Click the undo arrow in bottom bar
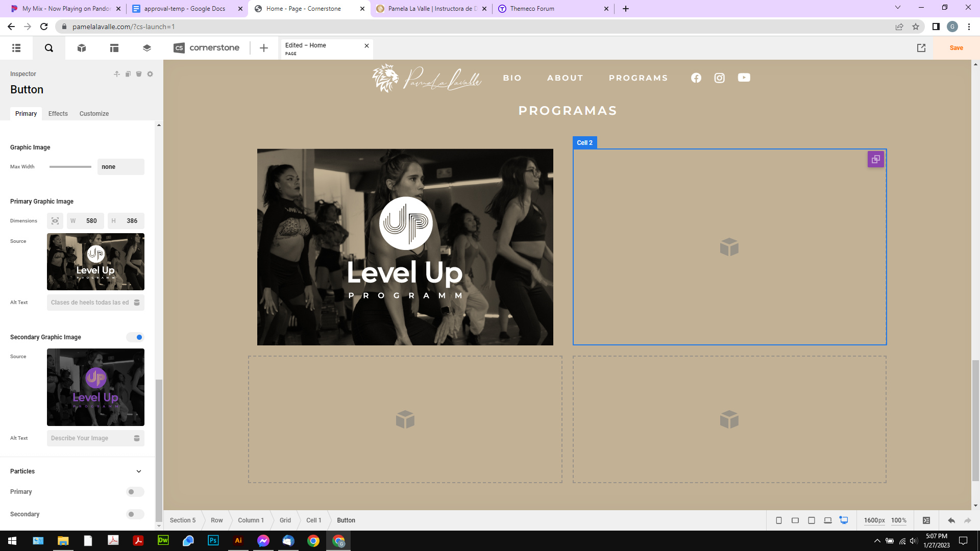 pyautogui.click(x=951, y=520)
